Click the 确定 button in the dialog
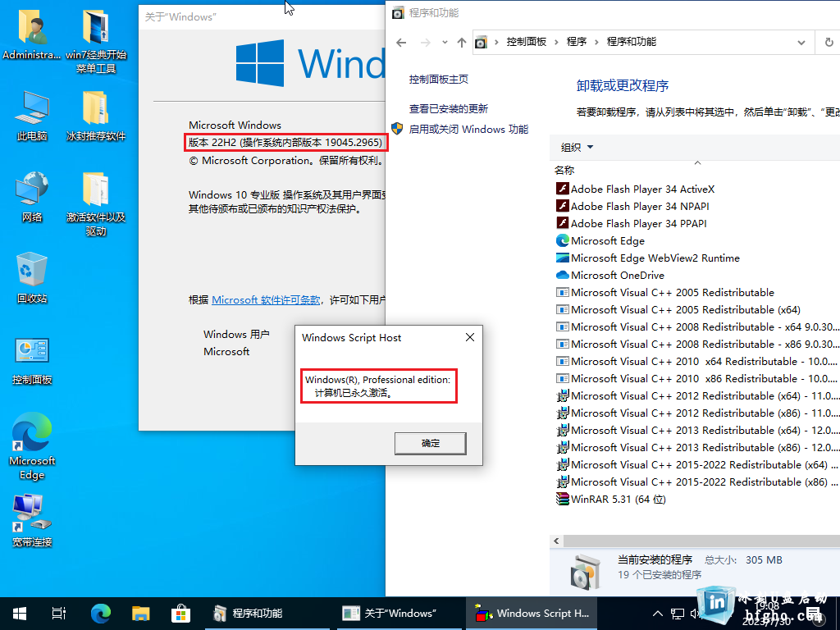Viewport: 840px width, 630px height. tap(430, 443)
